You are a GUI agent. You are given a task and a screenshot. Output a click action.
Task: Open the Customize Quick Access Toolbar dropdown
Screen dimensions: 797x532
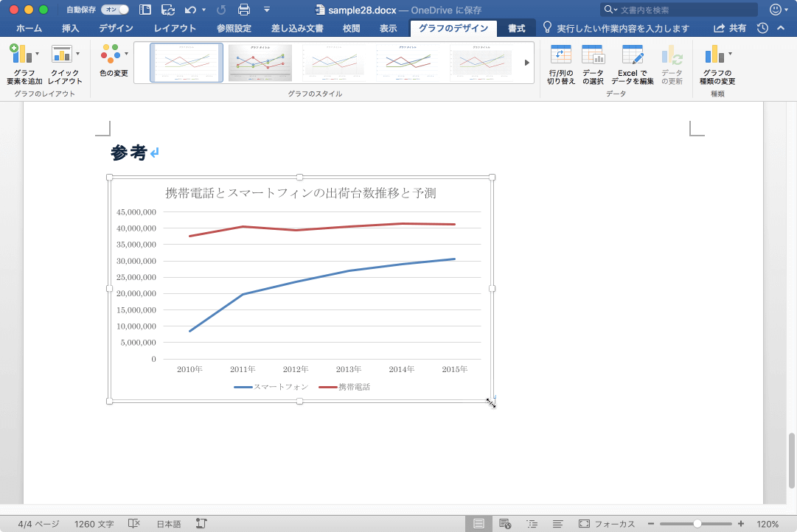click(x=267, y=10)
